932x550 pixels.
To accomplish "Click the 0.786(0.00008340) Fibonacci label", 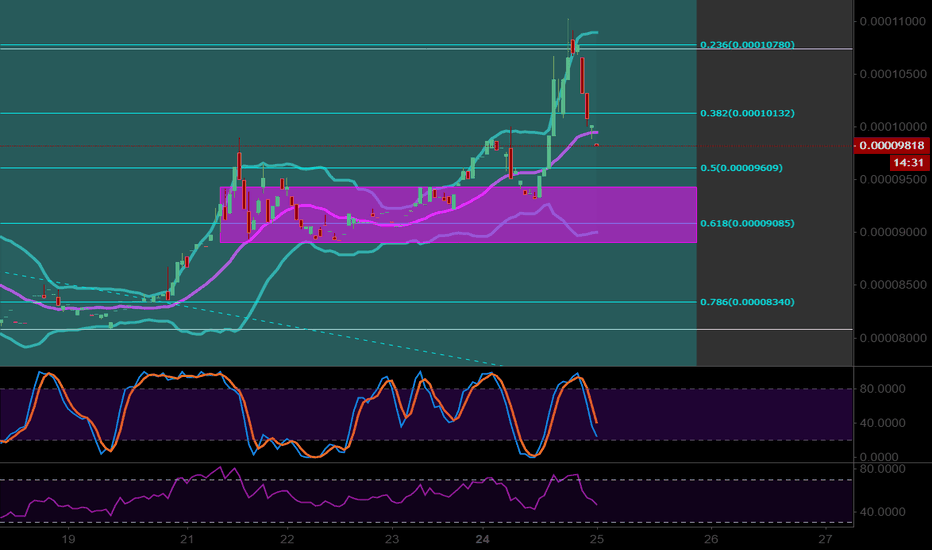I will click(x=747, y=301).
